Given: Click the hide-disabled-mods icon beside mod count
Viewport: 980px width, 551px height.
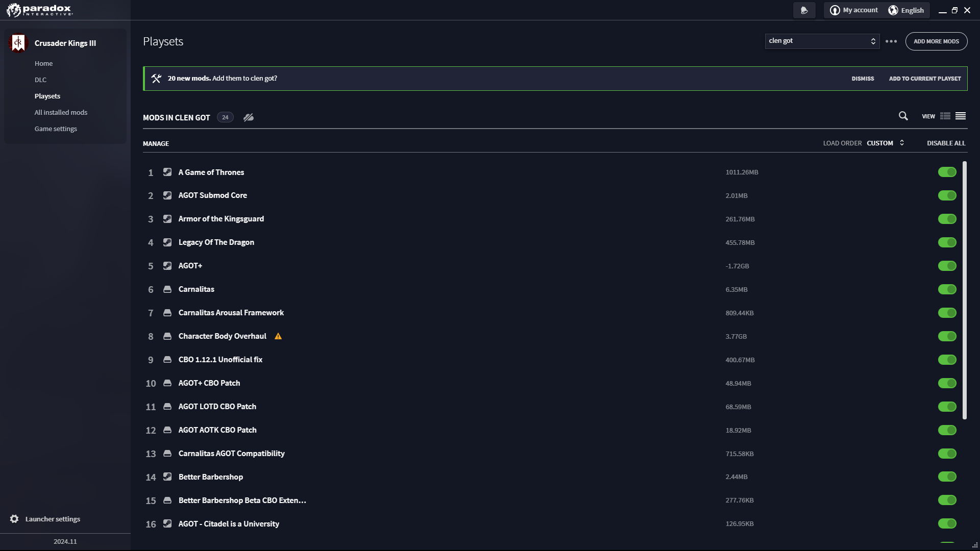Looking at the screenshot, I should [249, 117].
